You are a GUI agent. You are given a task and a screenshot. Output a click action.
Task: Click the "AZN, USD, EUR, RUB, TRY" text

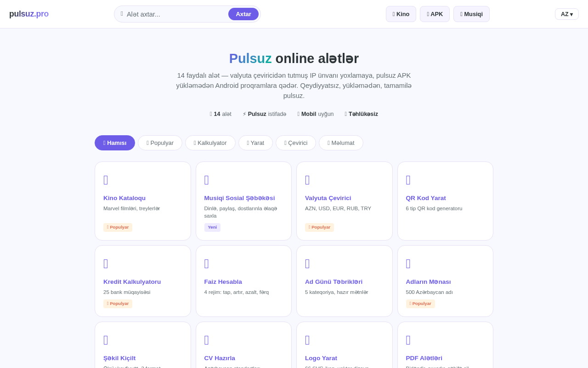338,208
